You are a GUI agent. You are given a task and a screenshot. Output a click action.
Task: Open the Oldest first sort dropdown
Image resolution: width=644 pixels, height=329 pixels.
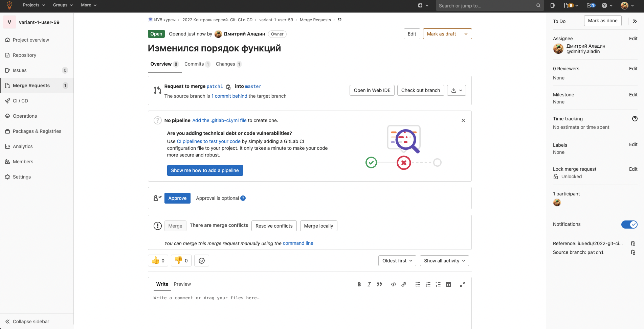pos(397,261)
